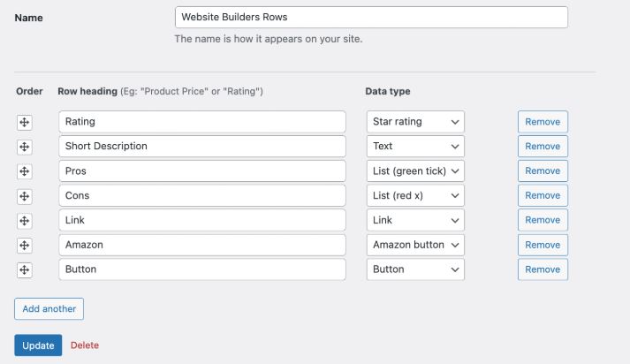Open the Amazon button data type dropdown

(x=415, y=245)
